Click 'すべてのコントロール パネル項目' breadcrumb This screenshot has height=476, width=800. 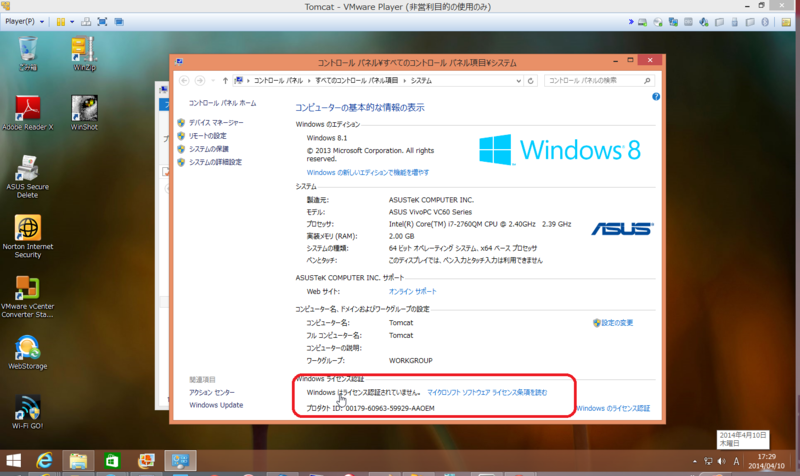[356, 81]
